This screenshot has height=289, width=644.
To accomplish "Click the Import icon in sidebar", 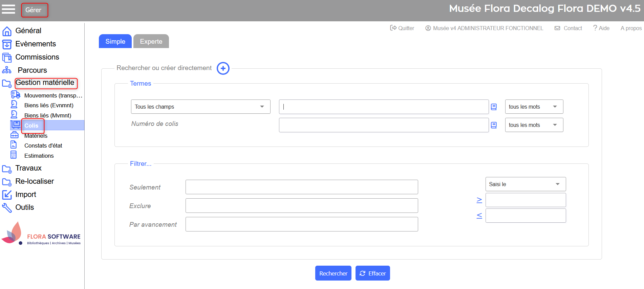I will click(x=7, y=195).
